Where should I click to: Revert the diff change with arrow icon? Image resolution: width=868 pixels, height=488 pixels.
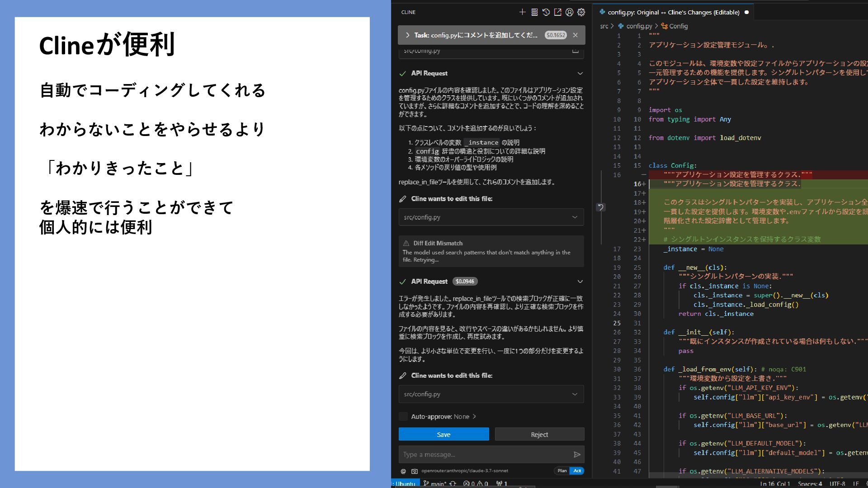(600, 207)
